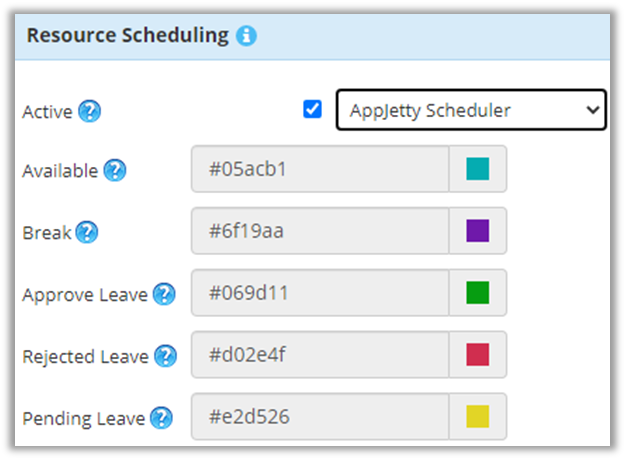The image size is (626, 460).
Task: Open the Rejected Leave help icon
Action: click(165, 356)
